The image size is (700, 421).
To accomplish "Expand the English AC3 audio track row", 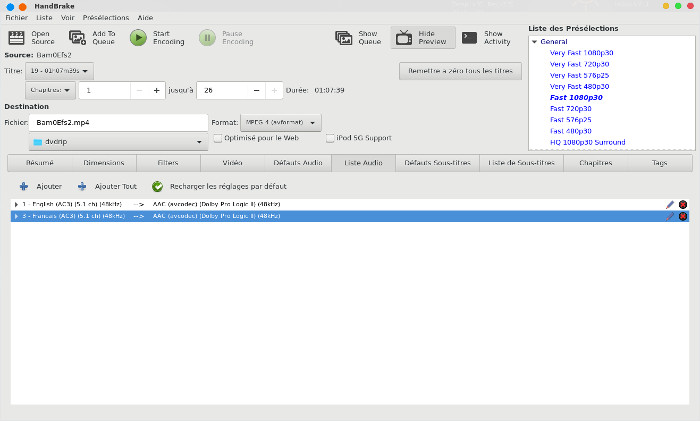I will [15, 204].
